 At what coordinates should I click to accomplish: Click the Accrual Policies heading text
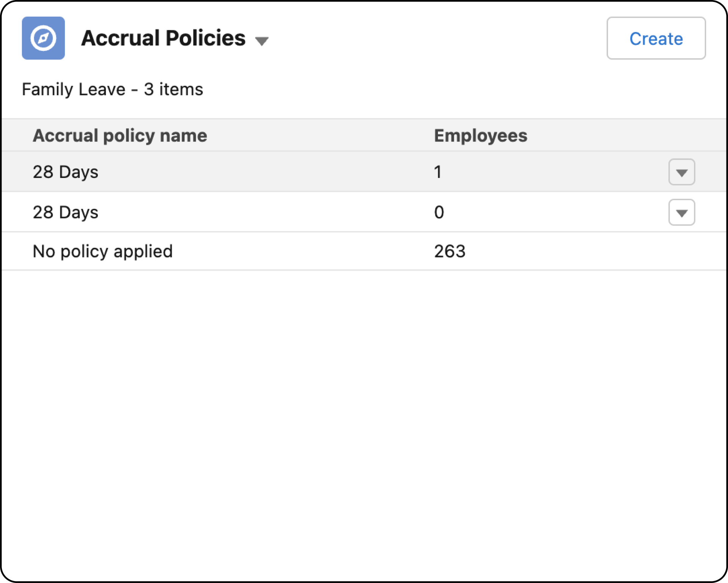[163, 38]
